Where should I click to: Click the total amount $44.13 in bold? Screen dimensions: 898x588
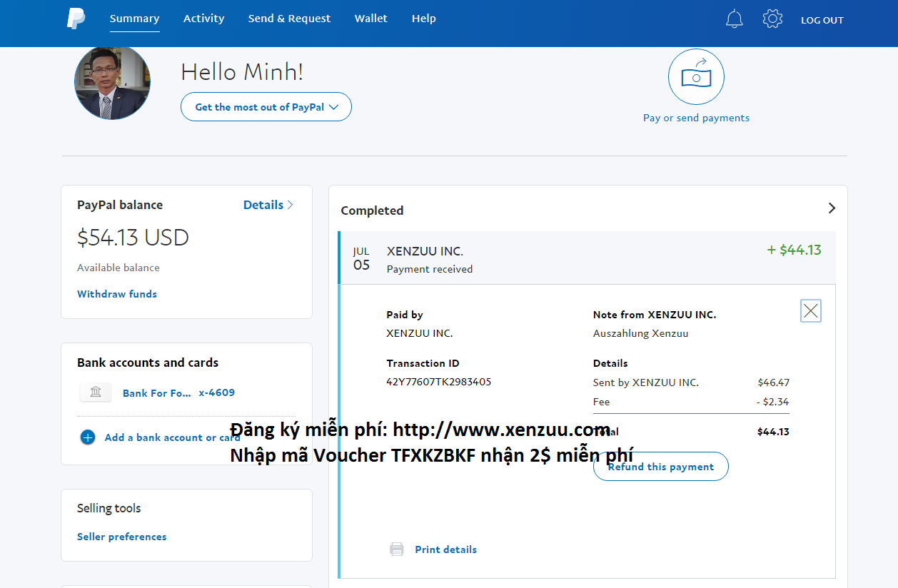tap(773, 432)
